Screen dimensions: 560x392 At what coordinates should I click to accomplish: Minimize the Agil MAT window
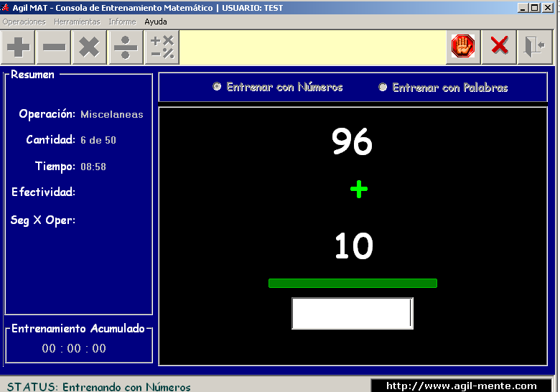[x=523, y=7]
